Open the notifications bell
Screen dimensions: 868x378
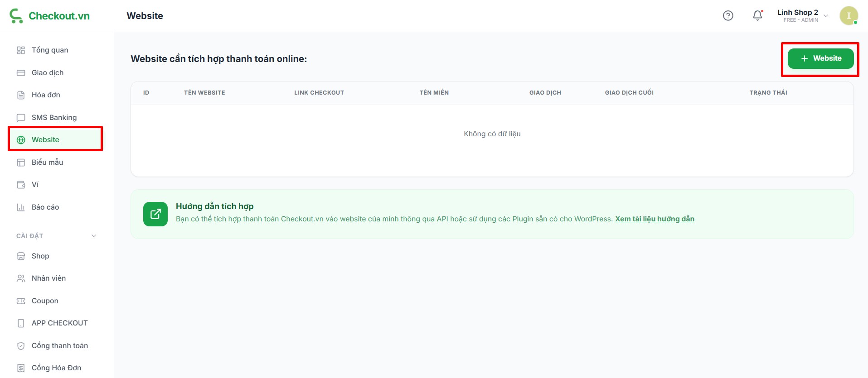click(x=757, y=16)
